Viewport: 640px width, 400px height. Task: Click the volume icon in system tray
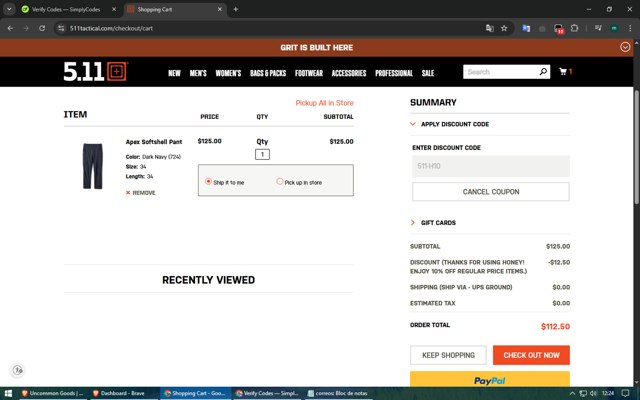(593, 393)
